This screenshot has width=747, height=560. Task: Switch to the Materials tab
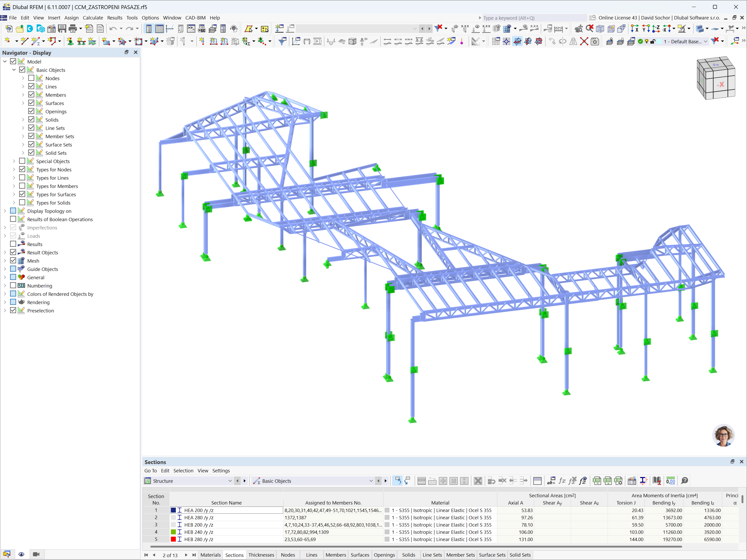[210, 555]
